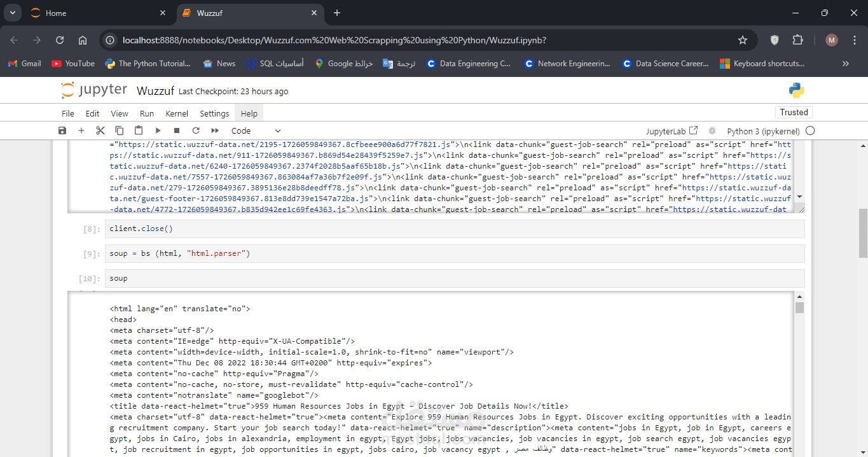Go forward in browser history
The width and height of the screenshot is (868, 457).
pyautogui.click(x=37, y=40)
